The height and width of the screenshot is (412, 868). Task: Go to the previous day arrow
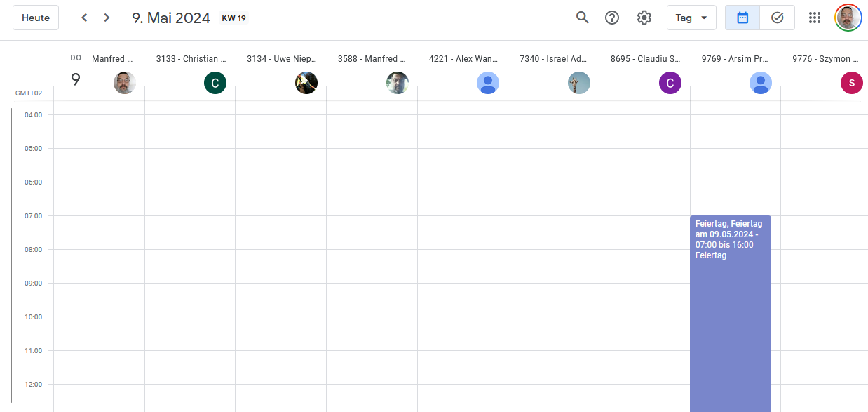point(84,18)
